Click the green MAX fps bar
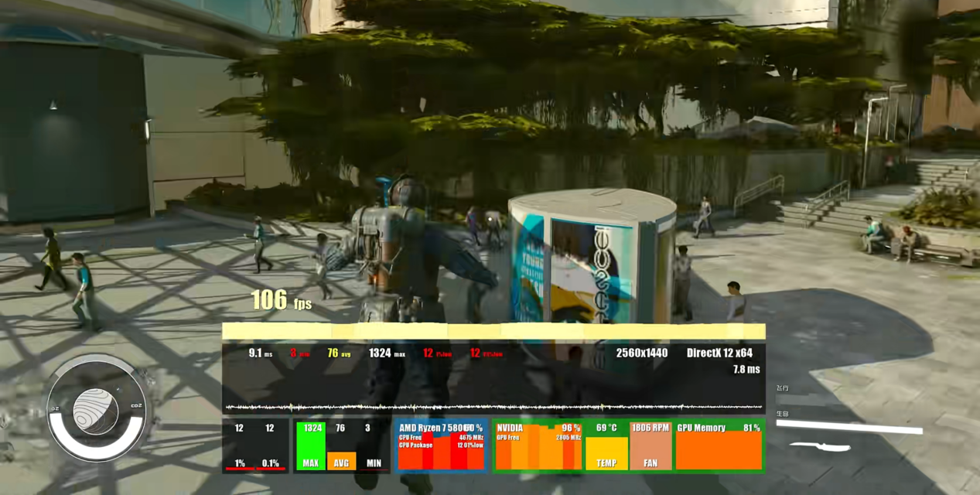Viewport: 980px width, 495px height. [312, 445]
